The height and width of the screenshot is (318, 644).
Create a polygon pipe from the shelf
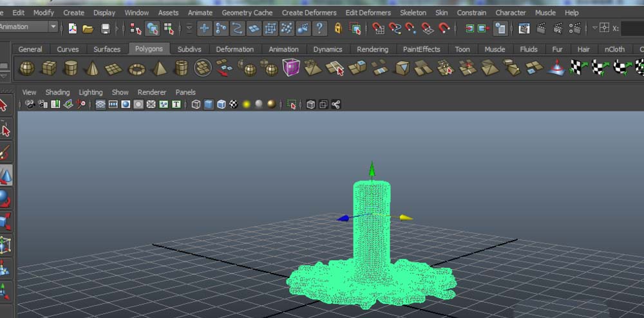[181, 68]
